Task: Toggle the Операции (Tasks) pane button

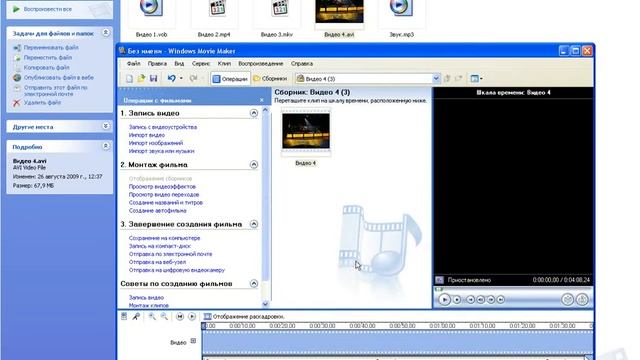Action: (x=230, y=79)
